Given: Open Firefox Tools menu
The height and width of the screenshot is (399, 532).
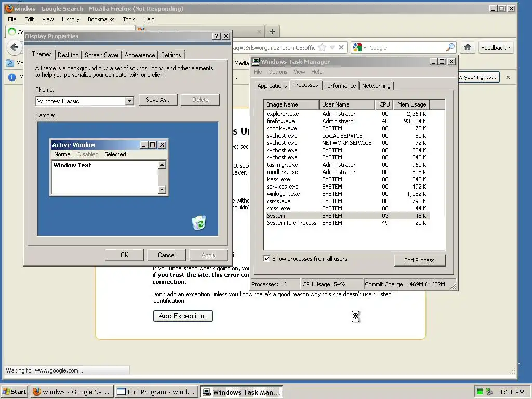Looking at the screenshot, I should coord(129,19).
